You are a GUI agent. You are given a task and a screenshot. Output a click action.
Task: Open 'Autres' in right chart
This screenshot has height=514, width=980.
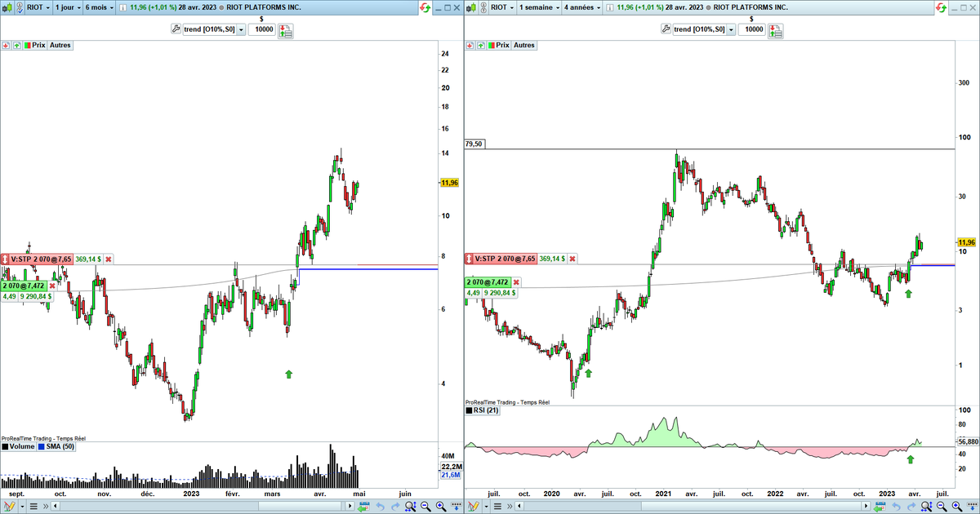(524, 45)
